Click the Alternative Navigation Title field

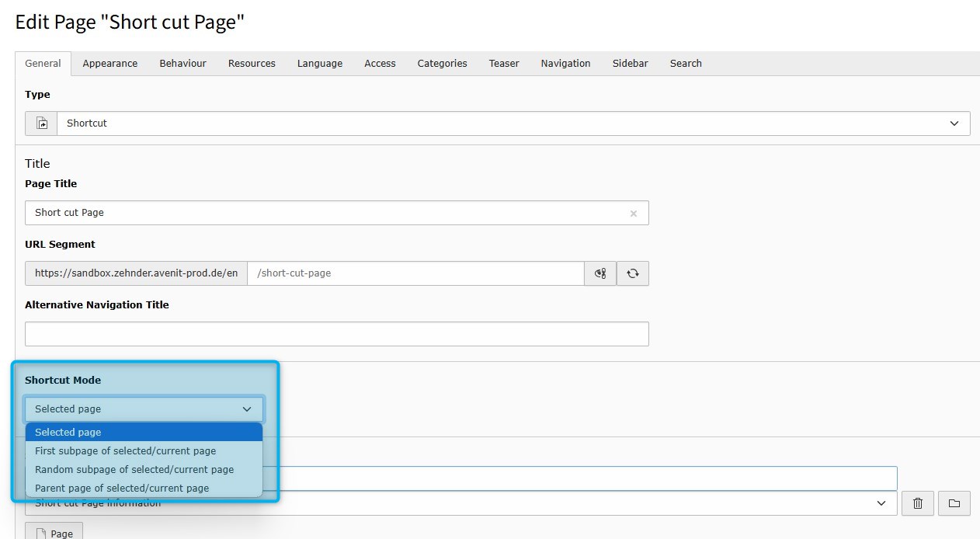(x=336, y=334)
